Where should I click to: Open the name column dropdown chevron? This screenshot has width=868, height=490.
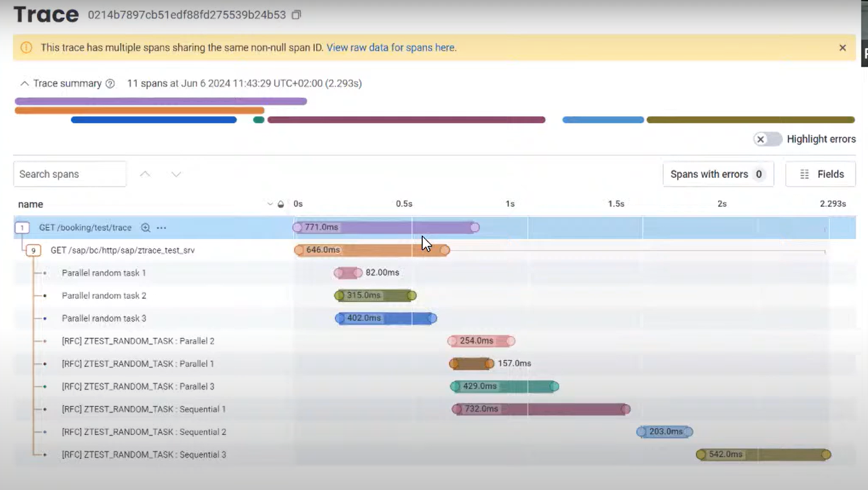click(x=270, y=204)
